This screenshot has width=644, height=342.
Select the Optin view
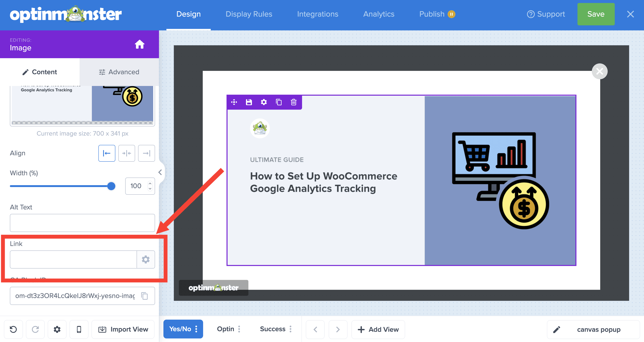[x=225, y=329]
